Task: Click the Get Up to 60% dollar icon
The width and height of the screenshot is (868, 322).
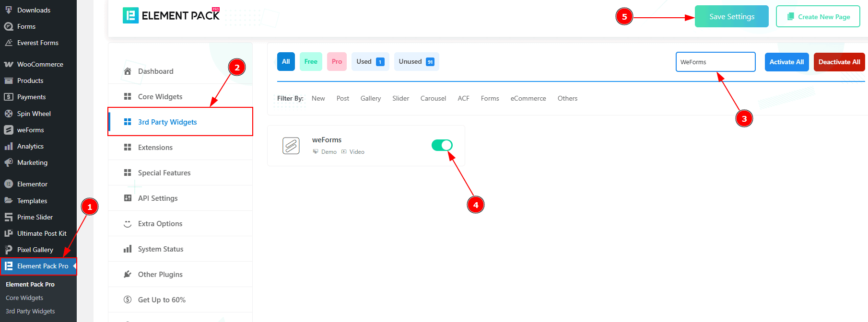Action: [128, 299]
